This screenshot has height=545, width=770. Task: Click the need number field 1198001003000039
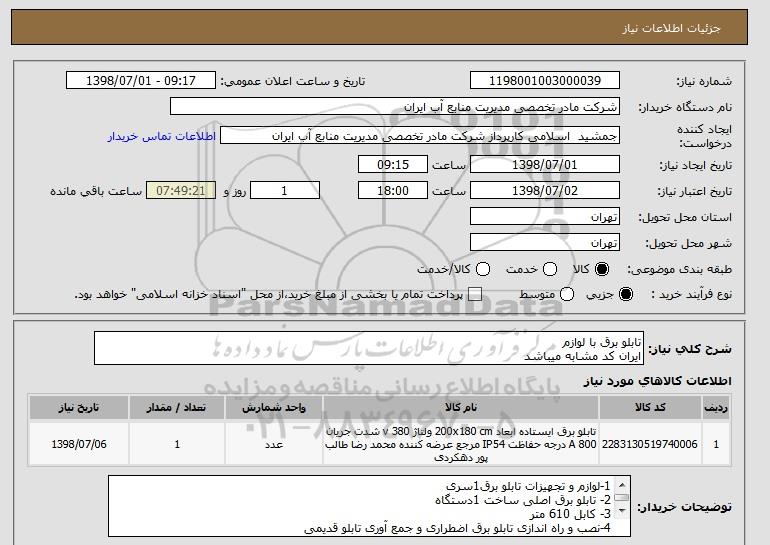[545, 81]
